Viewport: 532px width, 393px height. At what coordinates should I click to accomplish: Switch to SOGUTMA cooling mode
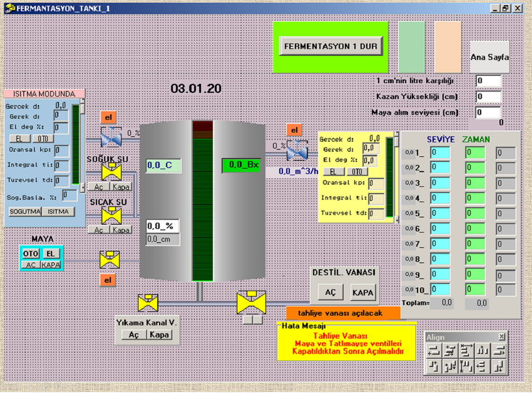(25, 212)
